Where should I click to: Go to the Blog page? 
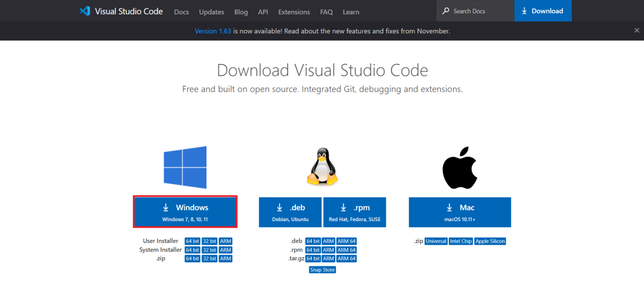[x=241, y=12]
